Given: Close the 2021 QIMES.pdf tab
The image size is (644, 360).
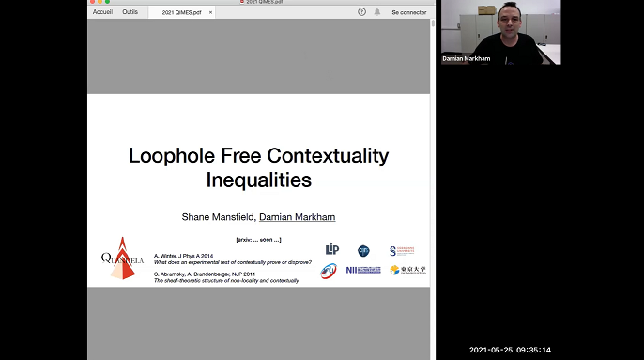Looking at the screenshot, I should [x=210, y=12].
